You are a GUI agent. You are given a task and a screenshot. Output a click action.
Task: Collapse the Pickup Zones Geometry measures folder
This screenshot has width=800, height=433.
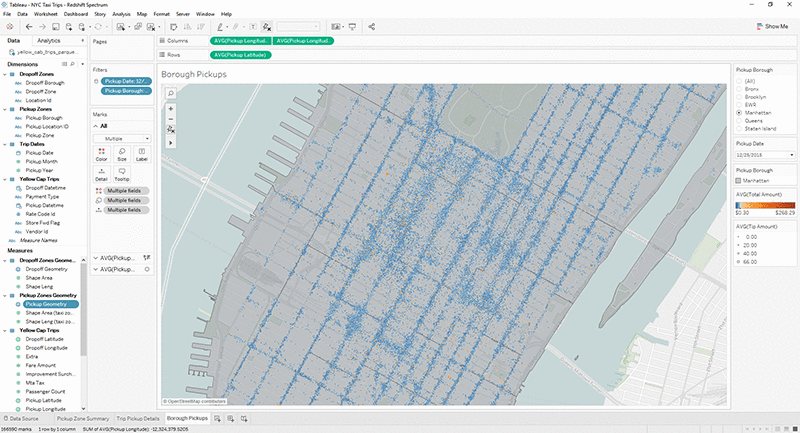pyautogui.click(x=5, y=295)
